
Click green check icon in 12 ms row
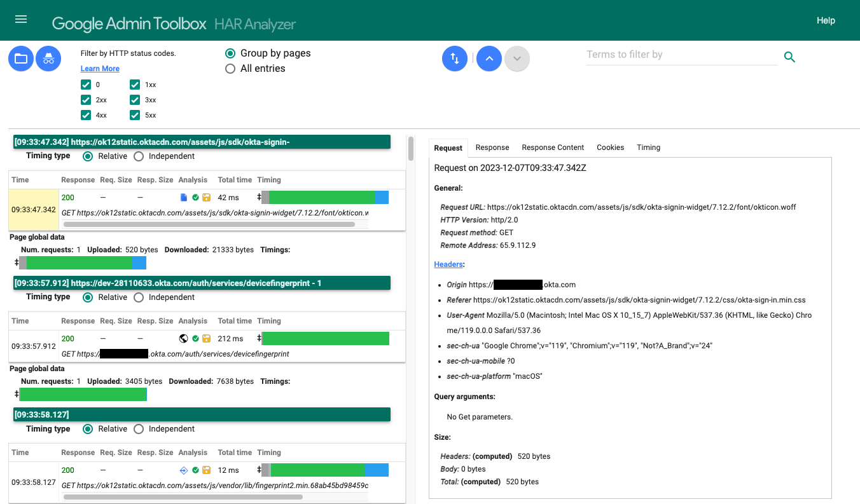pos(195,470)
